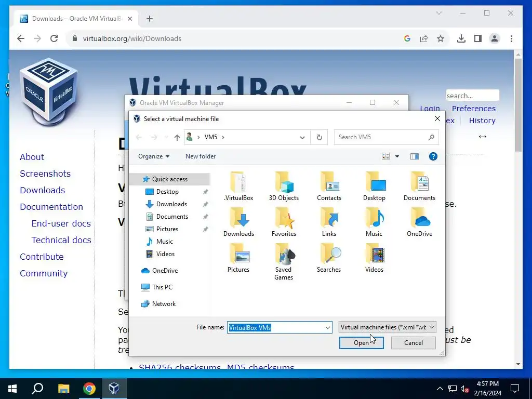
Task: Open the 3D Objects folder
Action: [x=284, y=187]
